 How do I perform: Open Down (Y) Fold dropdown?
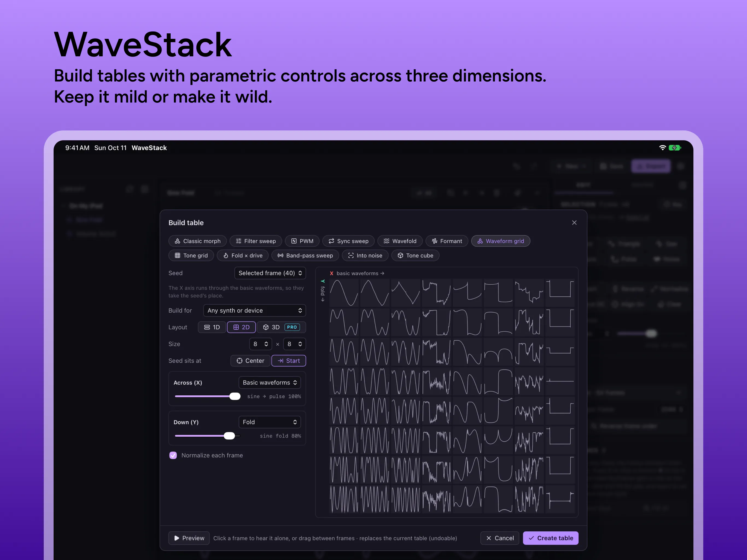point(270,422)
